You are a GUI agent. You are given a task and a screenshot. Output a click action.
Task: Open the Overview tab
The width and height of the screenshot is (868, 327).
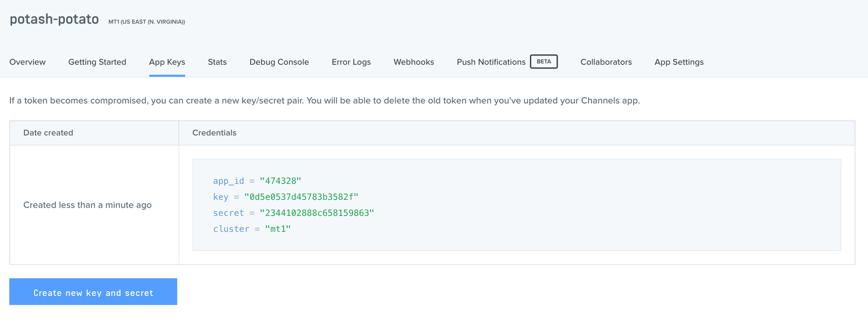pos(28,62)
